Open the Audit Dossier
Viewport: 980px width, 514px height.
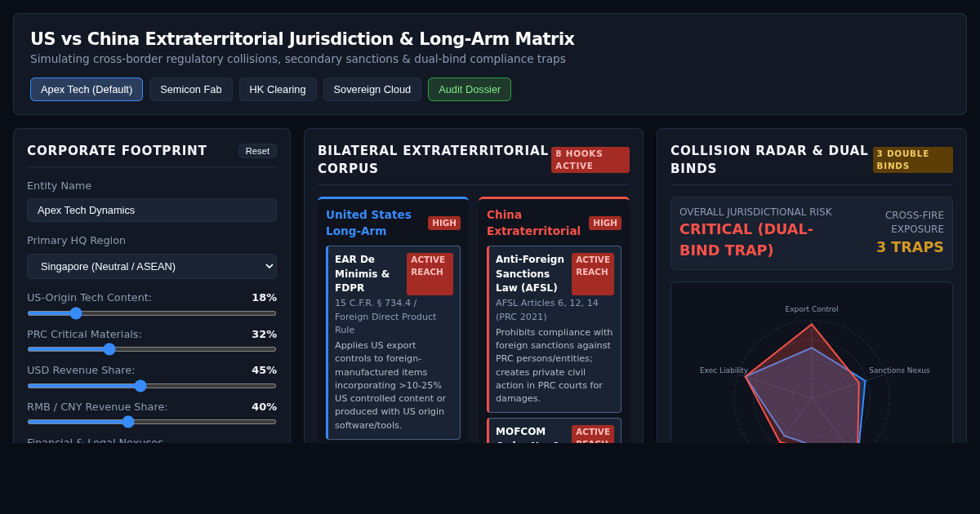(470, 90)
